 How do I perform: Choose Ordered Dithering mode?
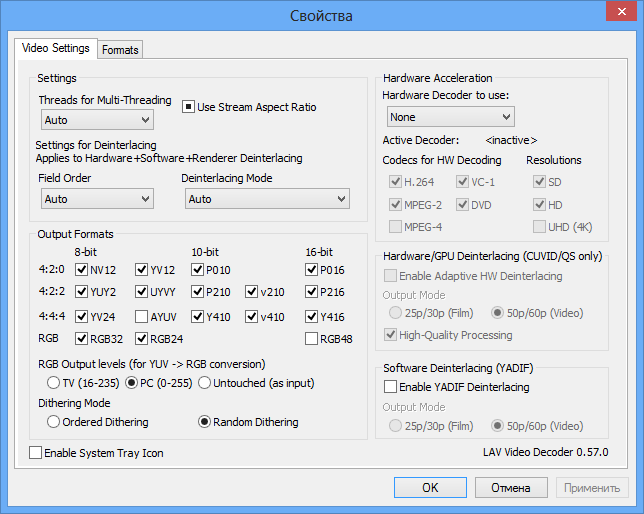pos(53,422)
